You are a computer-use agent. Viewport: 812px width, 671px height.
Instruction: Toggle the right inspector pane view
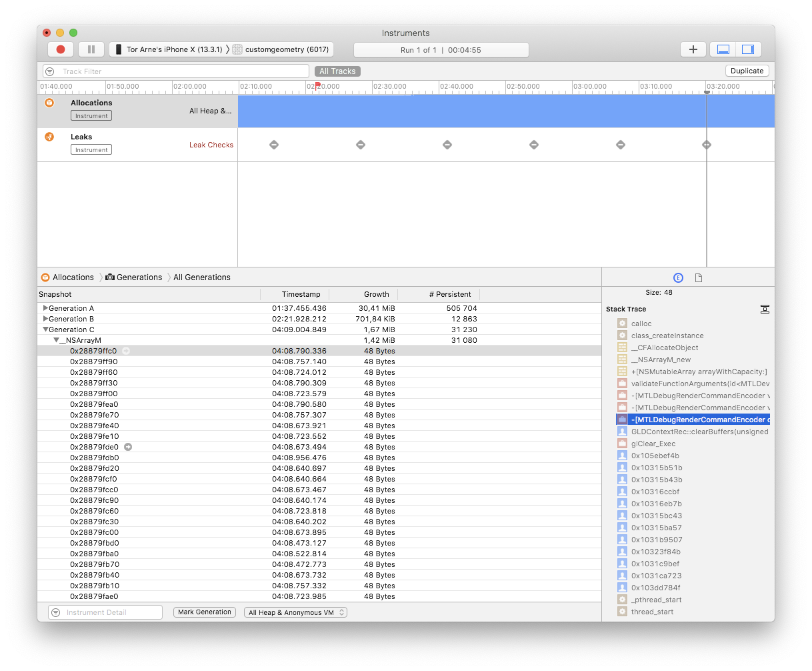click(x=748, y=49)
